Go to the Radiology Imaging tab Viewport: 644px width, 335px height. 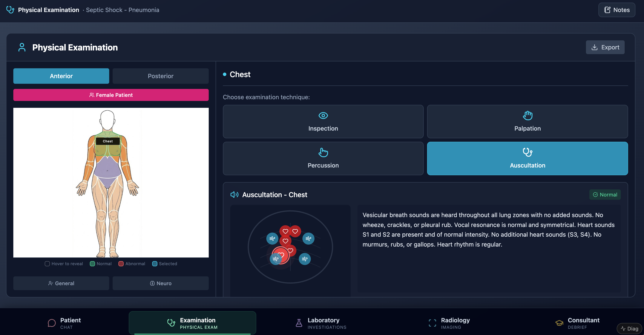(x=449, y=323)
